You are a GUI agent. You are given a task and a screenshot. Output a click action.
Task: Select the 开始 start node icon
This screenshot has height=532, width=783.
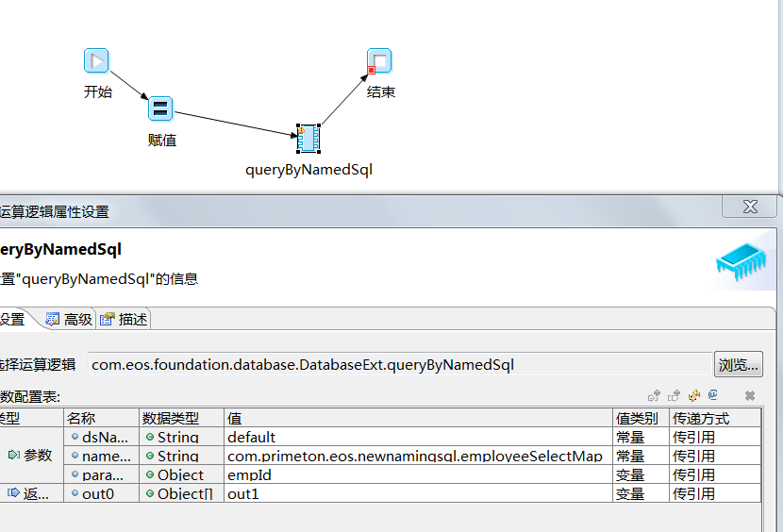pyautogui.click(x=96, y=61)
